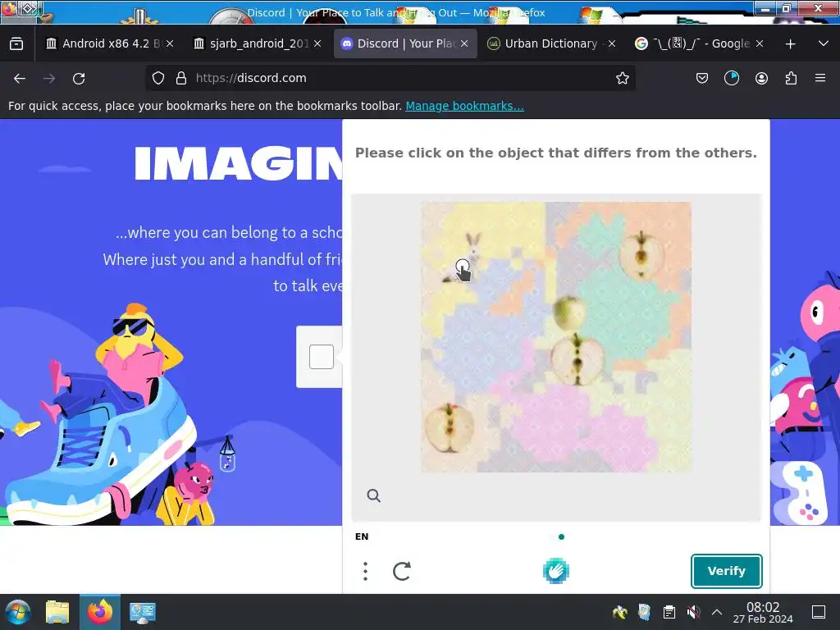The width and height of the screenshot is (840, 630).
Task: Open the captcha three-dot options menu
Action: (365, 571)
